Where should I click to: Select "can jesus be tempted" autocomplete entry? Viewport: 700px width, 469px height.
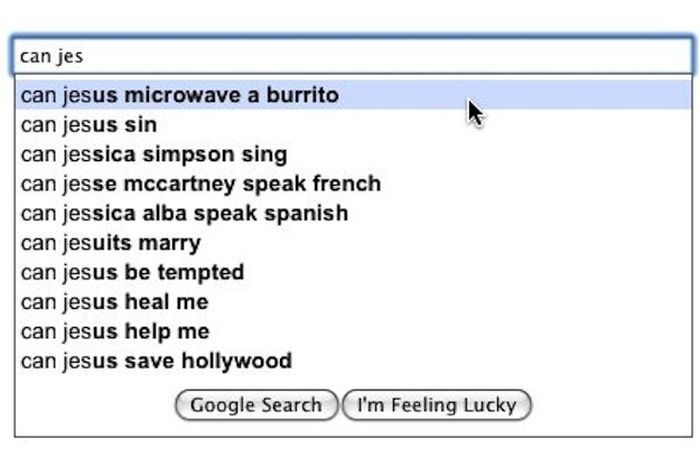132,272
